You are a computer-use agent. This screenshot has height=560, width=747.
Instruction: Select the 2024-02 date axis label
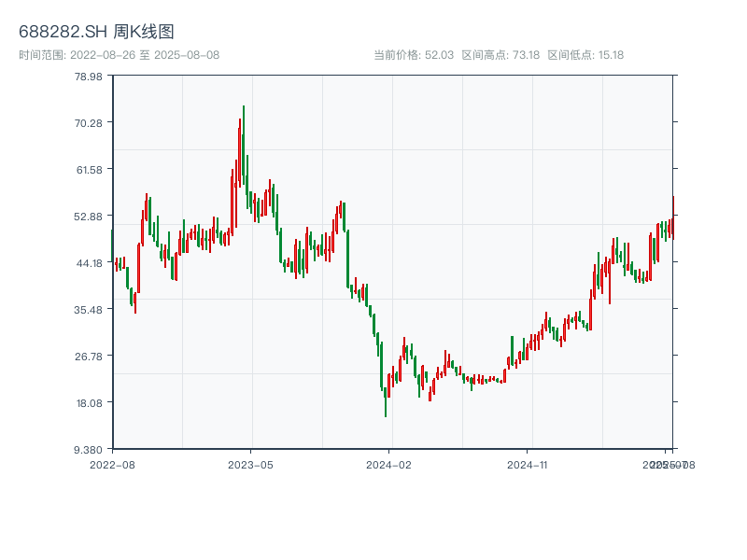point(389,464)
